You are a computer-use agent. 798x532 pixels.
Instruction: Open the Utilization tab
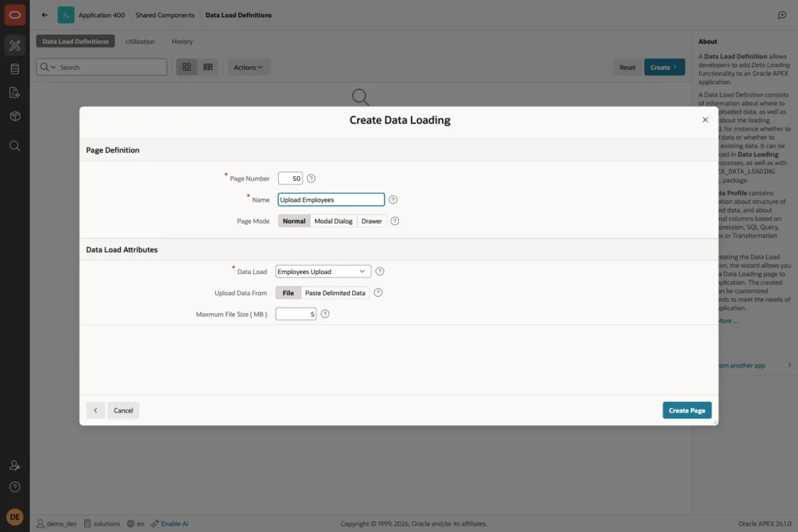coord(140,41)
